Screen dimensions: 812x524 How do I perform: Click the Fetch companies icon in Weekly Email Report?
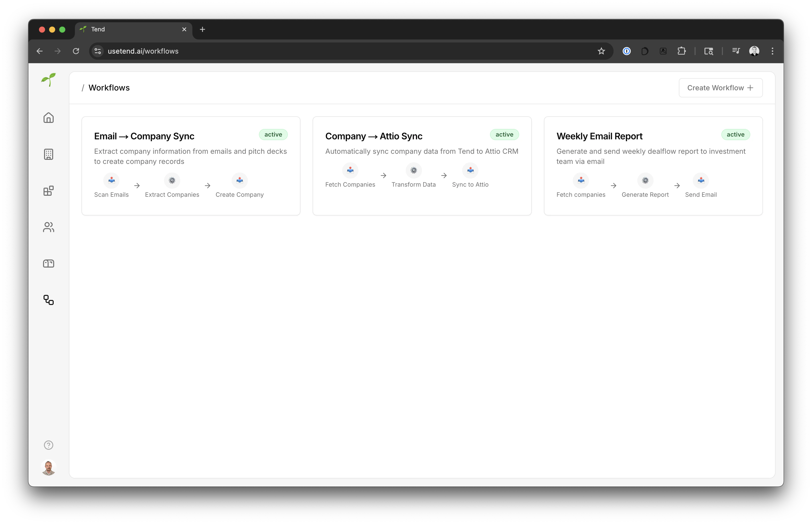click(581, 180)
